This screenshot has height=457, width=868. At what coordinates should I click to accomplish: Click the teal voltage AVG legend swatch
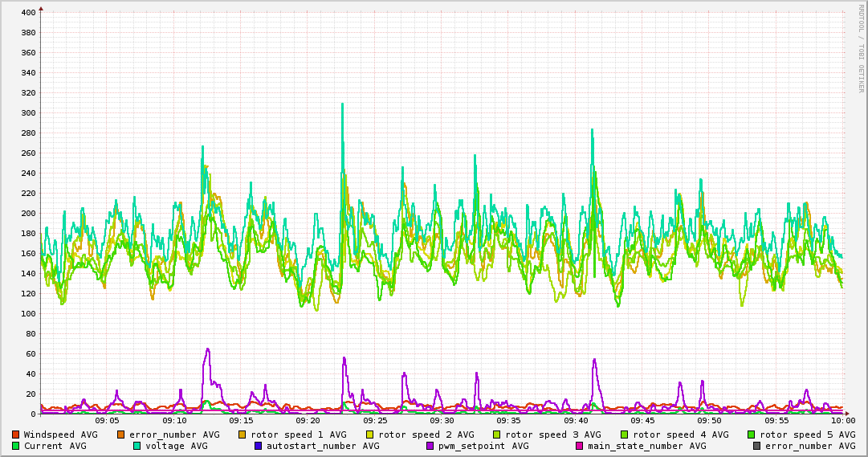point(137,446)
